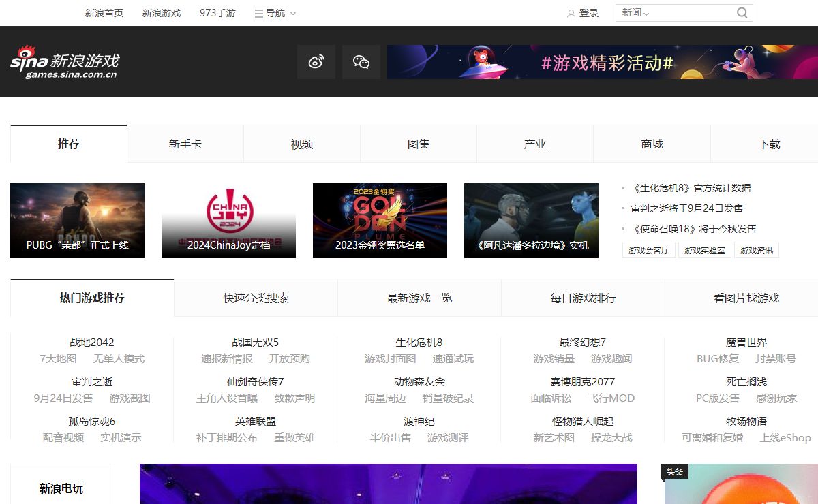The image size is (818, 504).
Task: Open the 战地2042 game link
Action: coord(92,342)
